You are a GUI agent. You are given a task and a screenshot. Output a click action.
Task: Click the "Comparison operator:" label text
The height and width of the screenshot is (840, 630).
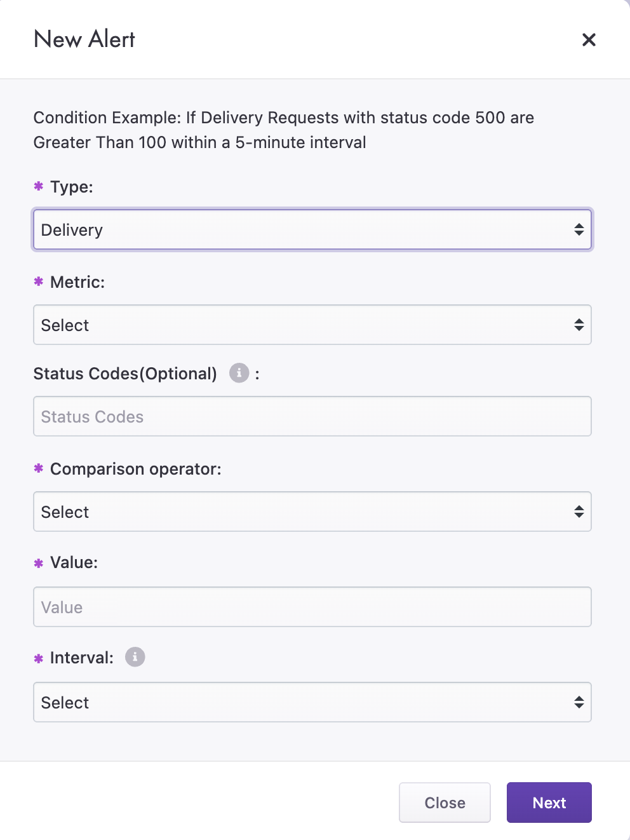136,469
